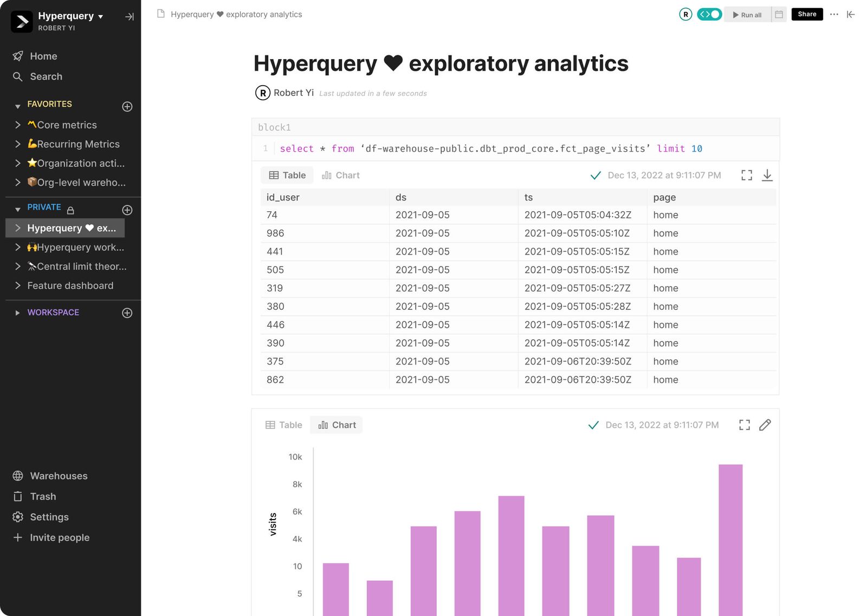Viewport: 867px width, 616px height.
Task: Click the Share button
Action: click(807, 14)
